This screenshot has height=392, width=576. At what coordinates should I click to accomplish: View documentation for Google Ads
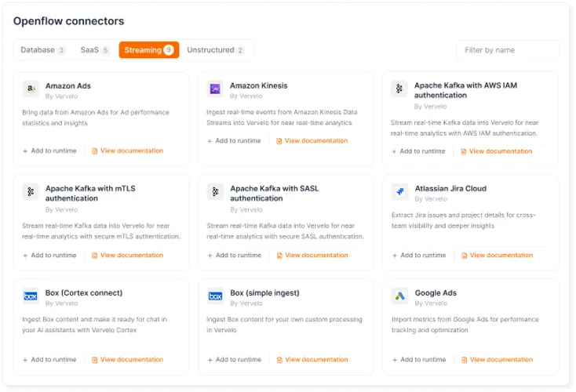(497, 360)
